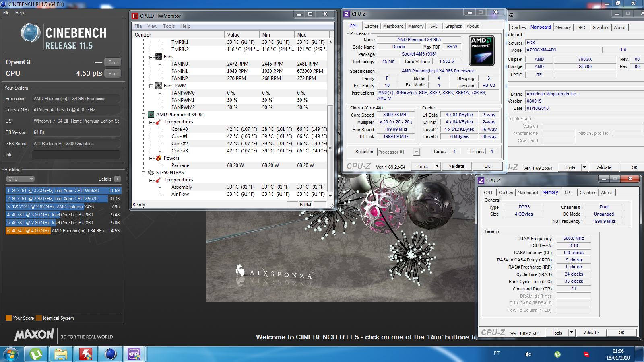Click the Fans fan icon in HWMonitor
Image resolution: width=644 pixels, height=362 pixels.
[x=159, y=57]
